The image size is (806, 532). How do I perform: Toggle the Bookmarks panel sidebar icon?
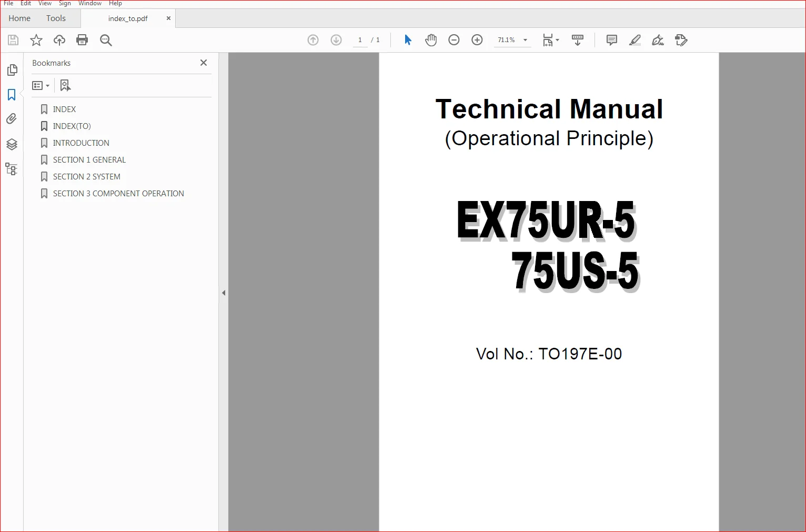tap(12, 95)
